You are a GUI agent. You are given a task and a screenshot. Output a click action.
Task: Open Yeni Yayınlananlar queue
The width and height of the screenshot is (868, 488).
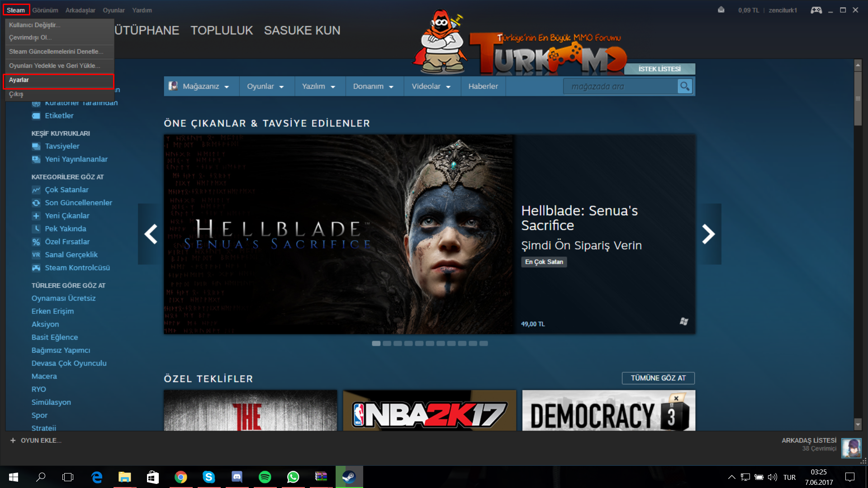pos(76,159)
